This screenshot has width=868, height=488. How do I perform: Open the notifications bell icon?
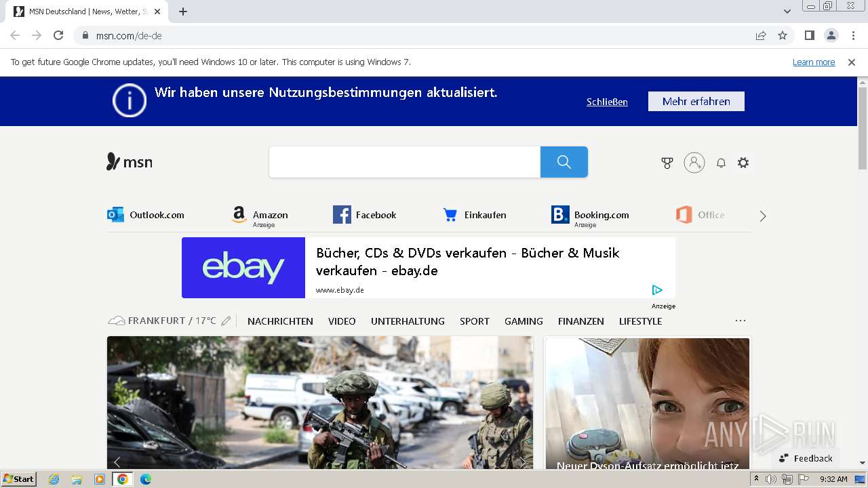[x=721, y=163]
